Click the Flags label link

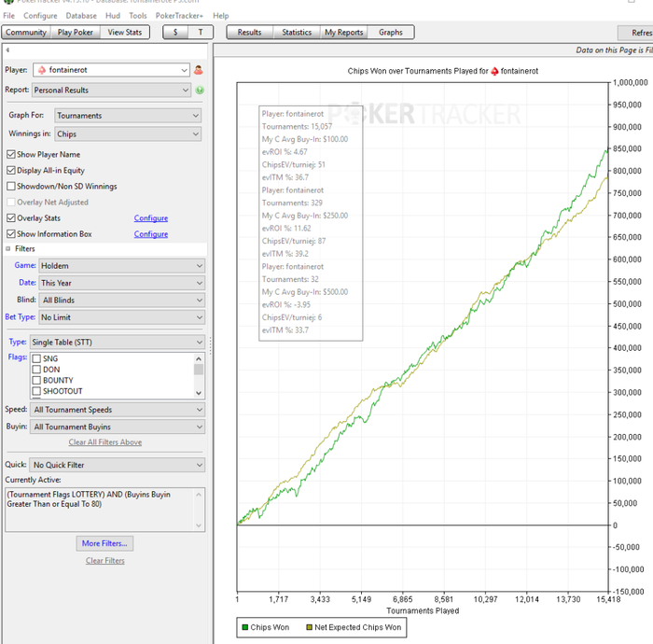(18, 357)
